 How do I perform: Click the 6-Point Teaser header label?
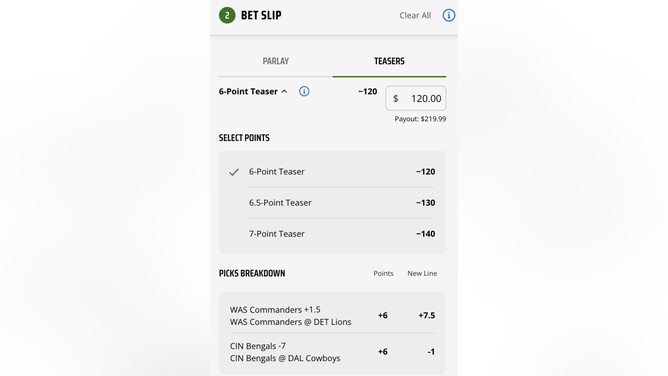coord(248,92)
